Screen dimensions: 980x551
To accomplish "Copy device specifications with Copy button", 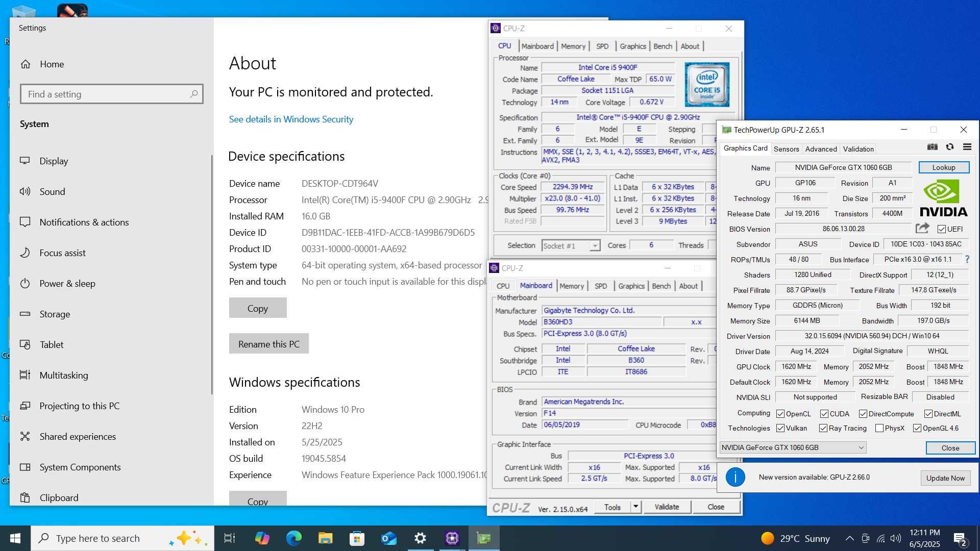I will click(x=258, y=308).
